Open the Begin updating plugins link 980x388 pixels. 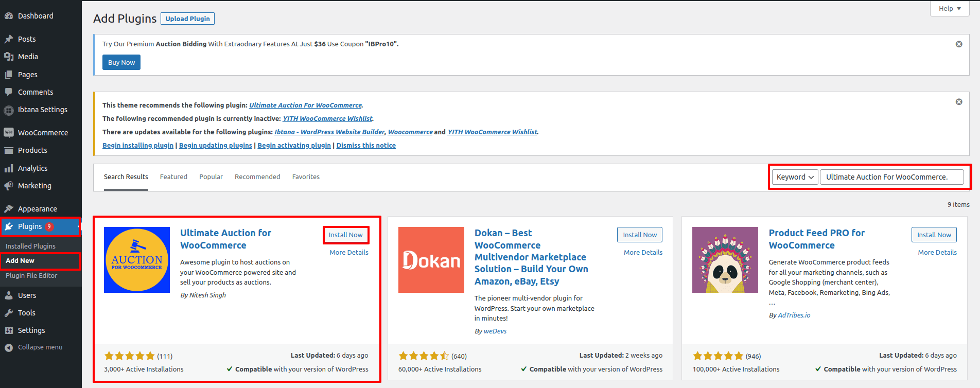(215, 146)
